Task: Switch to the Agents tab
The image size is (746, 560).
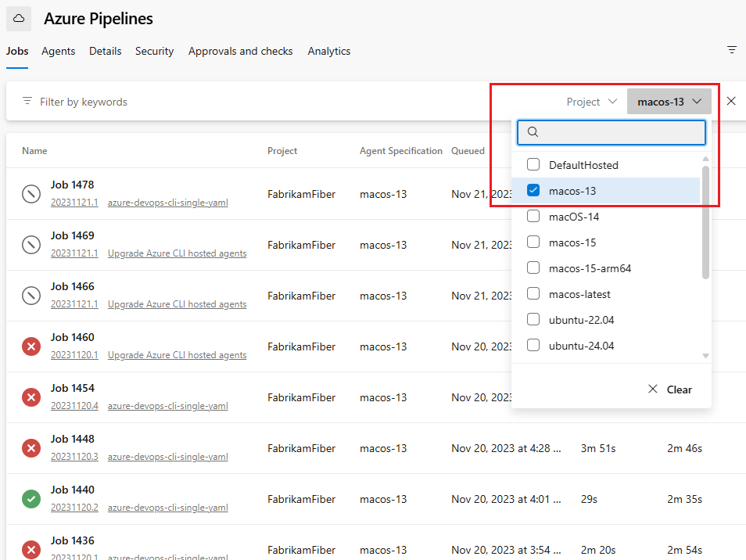Action: coord(58,51)
